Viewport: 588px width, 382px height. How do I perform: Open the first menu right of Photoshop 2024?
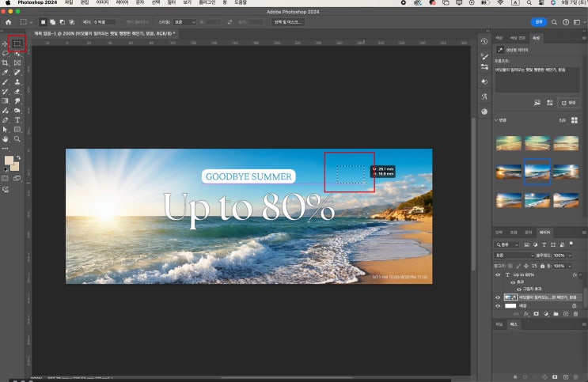[x=69, y=2]
